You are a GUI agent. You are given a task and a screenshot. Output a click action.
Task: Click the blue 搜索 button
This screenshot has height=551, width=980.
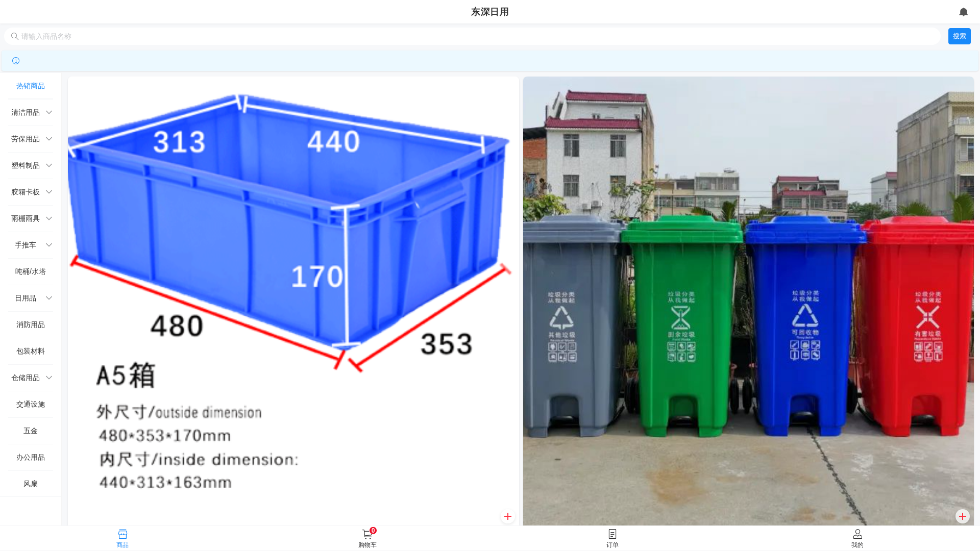click(959, 36)
